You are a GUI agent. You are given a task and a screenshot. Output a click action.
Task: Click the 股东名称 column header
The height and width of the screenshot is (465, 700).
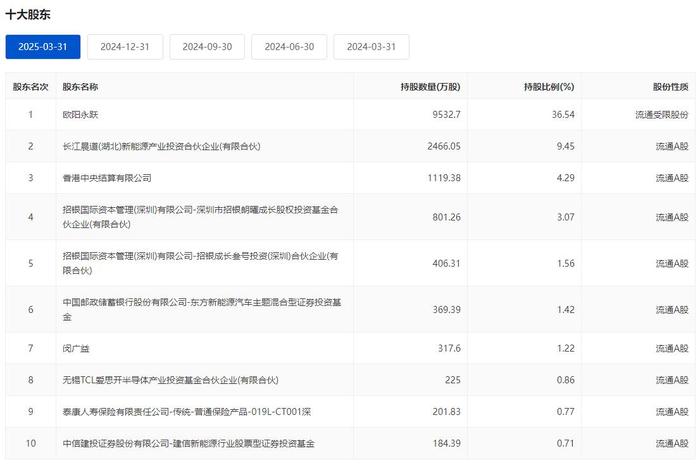(80, 87)
